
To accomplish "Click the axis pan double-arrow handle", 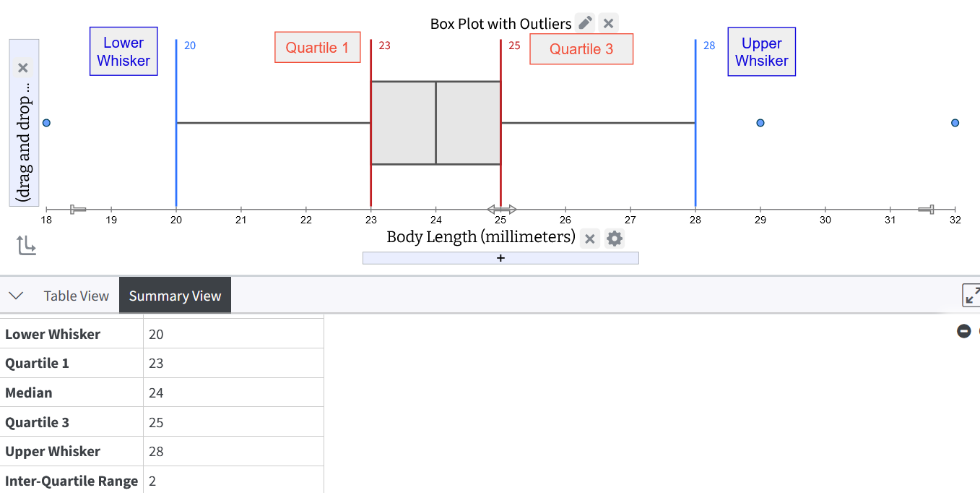I will click(x=502, y=210).
